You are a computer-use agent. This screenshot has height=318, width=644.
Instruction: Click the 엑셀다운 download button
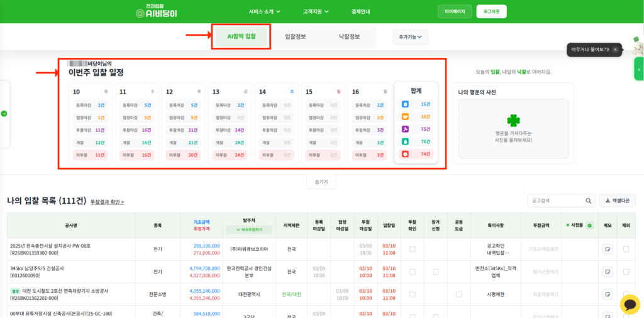[617, 201]
